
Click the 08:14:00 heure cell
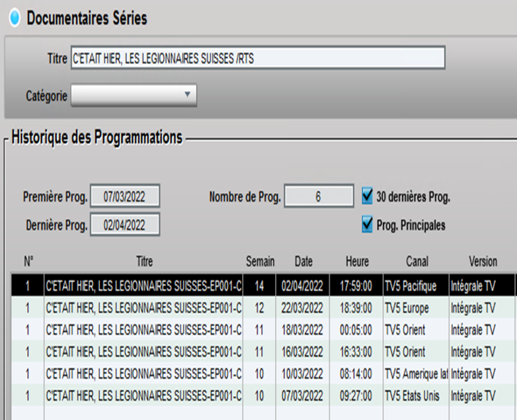click(356, 374)
